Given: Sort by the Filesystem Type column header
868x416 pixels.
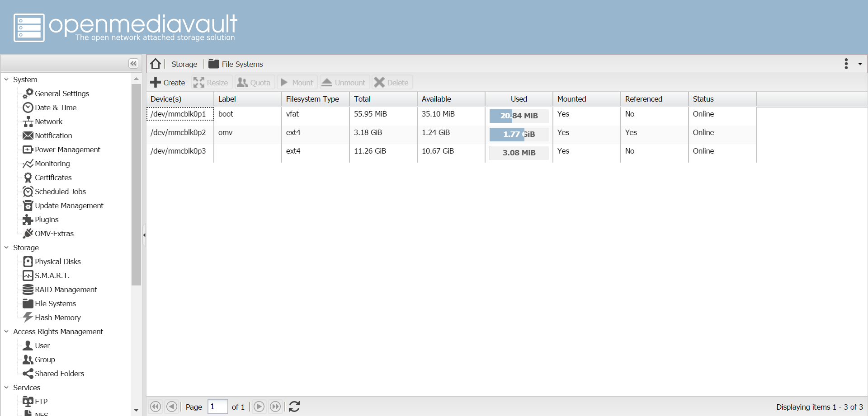Looking at the screenshot, I should tap(316, 99).
